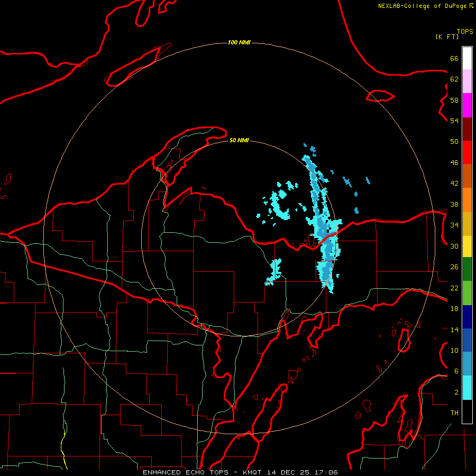Viewport: 476px width, 476px height.
Task: Click the medium blue swatch between 14 and 10
Action: (x=467, y=340)
